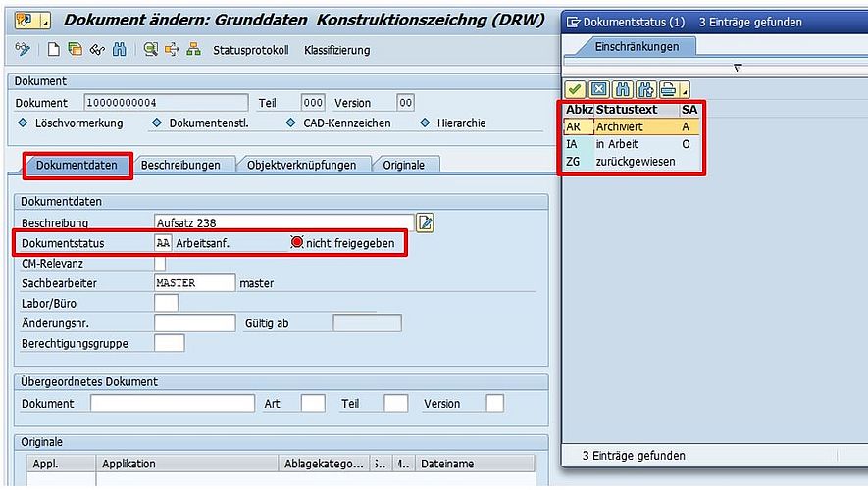This screenshot has height=490, width=868.
Task: Click the green checkmark confirm icon
Action: point(575,90)
